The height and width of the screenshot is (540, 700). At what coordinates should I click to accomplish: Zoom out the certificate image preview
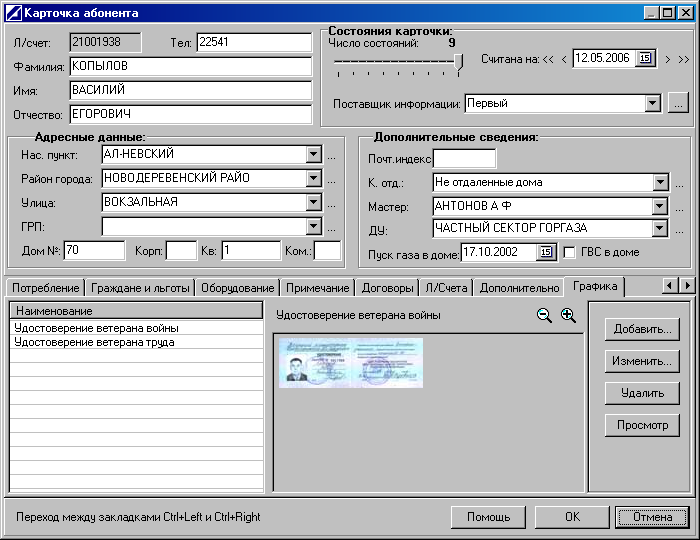click(x=544, y=315)
